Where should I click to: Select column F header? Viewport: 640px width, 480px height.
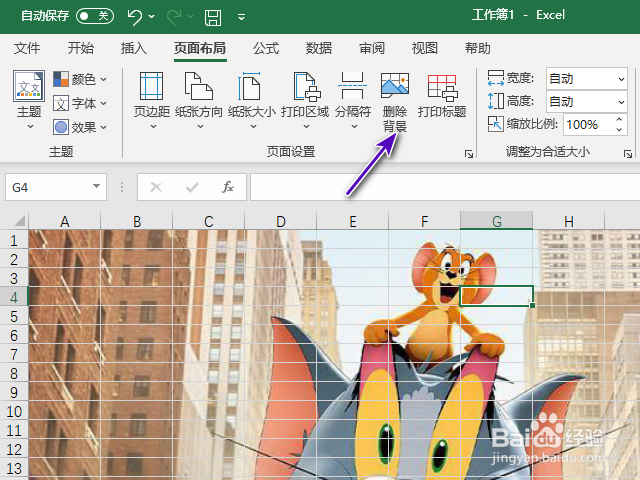(x=425, y=221)
